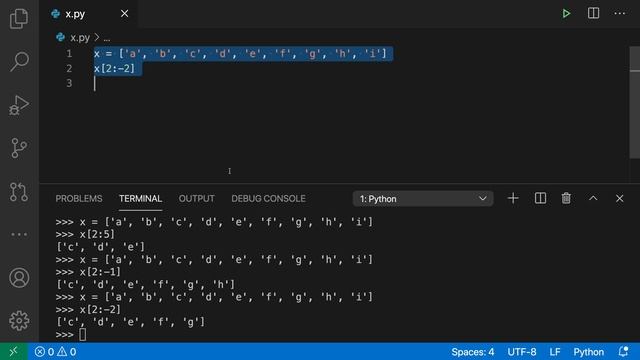Viewport: 640px width, 360px height.
Task: Click line number 3 in editor gutter
Action: pyautogui.click(x=69, y=83)
